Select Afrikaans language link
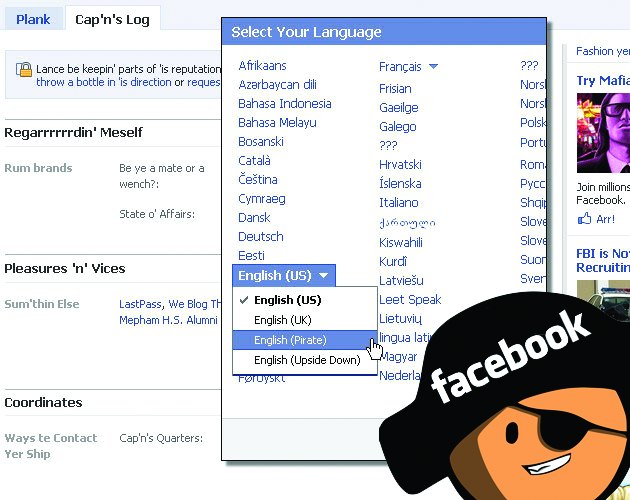The height and width of the screenshot is (500, 630). point(262,66)
